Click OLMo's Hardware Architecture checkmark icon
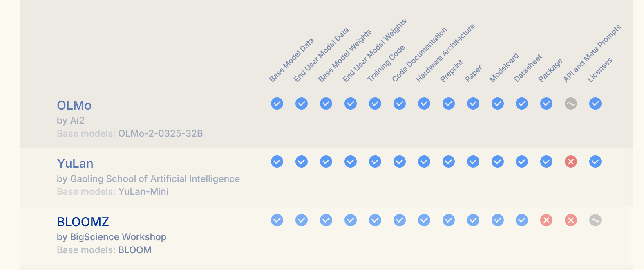 click(424, 103)
